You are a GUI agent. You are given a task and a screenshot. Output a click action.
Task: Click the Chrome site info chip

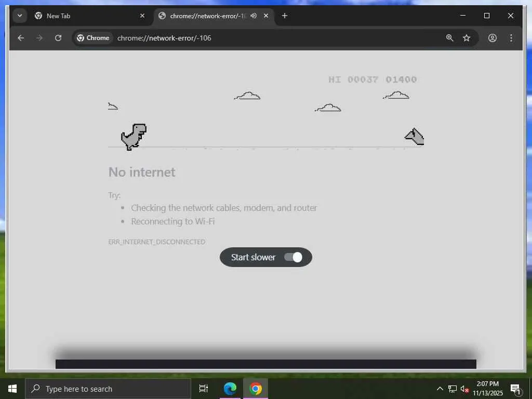click(93, 38)
